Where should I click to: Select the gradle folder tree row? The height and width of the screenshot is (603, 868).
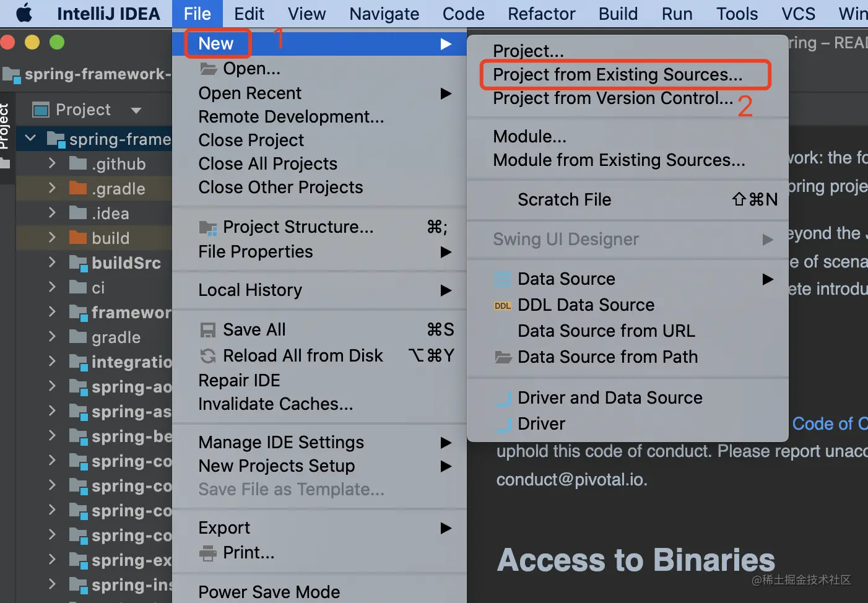point(94,337)
